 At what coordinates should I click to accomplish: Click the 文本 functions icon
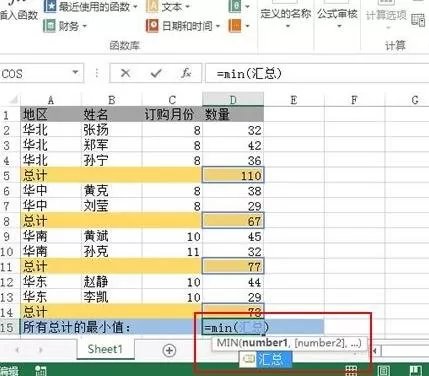click(x=152, y=6)
